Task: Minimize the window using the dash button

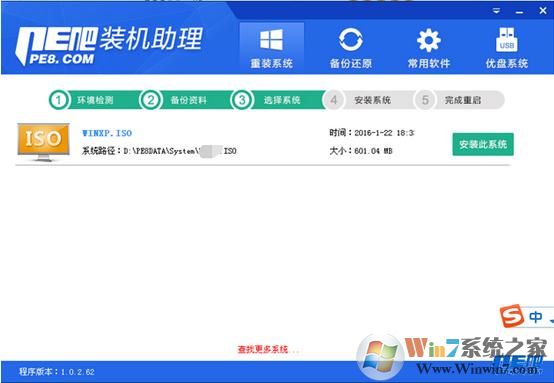Action: (519, 12)
